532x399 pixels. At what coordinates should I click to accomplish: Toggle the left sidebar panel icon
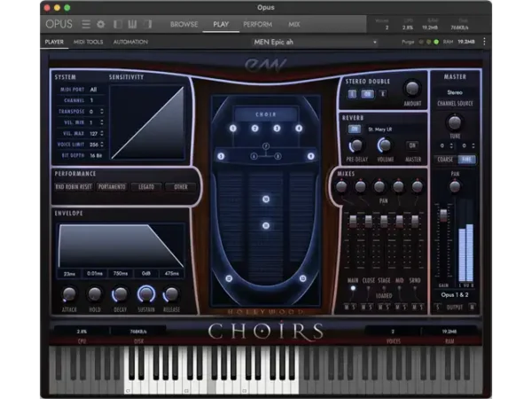pos(118,24)
